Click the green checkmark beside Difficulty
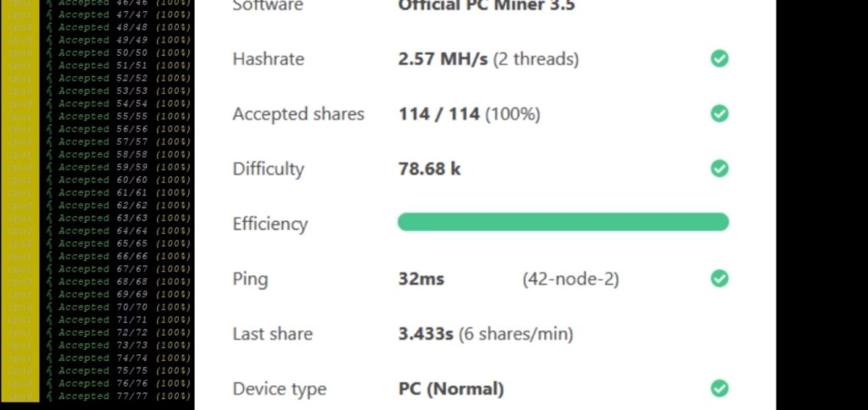 (x=719, y=169)
